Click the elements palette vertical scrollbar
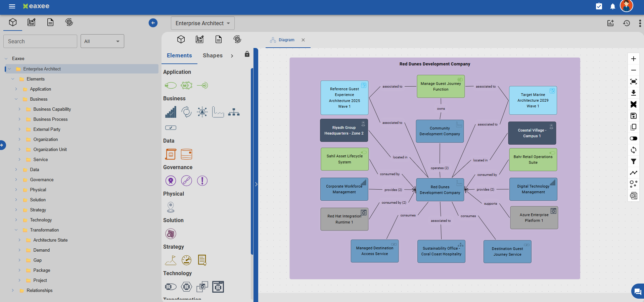The height and width of the screenshot is (302, 644). click(x=252, y=161)
